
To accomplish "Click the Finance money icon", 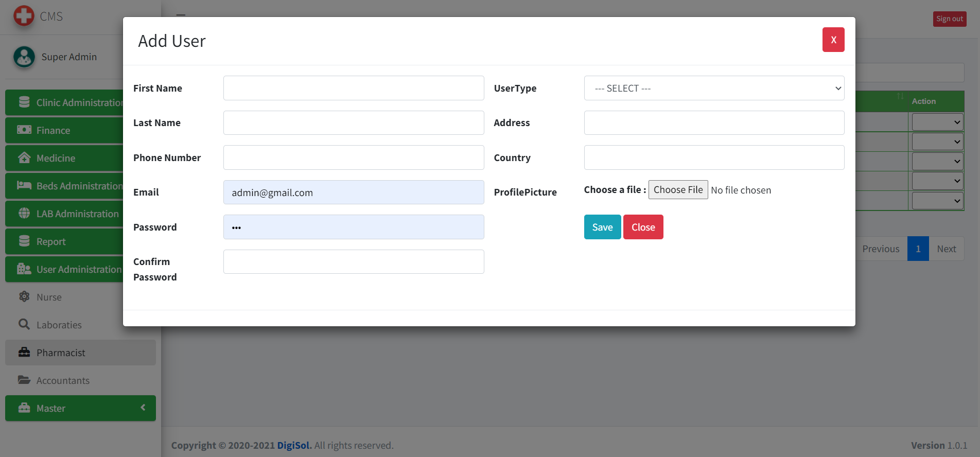I will coord(24,130).
